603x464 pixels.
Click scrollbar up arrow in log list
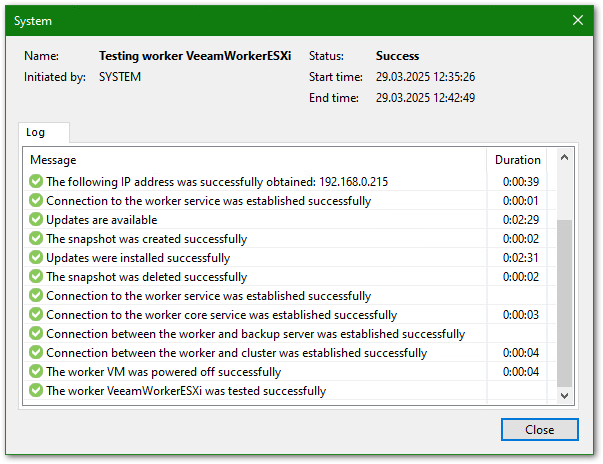tap(565, 158)
